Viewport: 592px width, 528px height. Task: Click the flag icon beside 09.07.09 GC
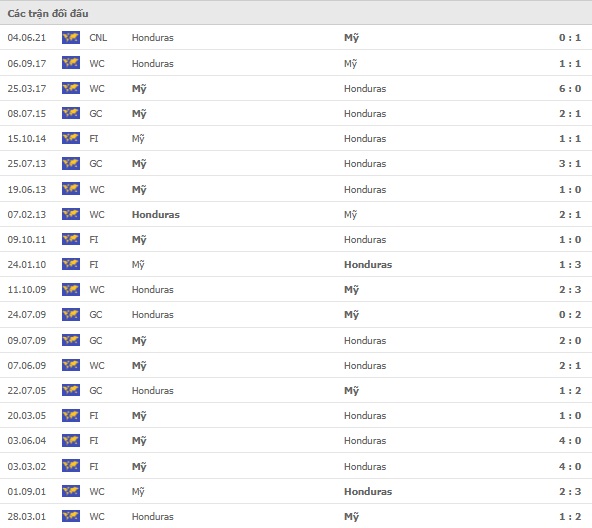point(71,340)
